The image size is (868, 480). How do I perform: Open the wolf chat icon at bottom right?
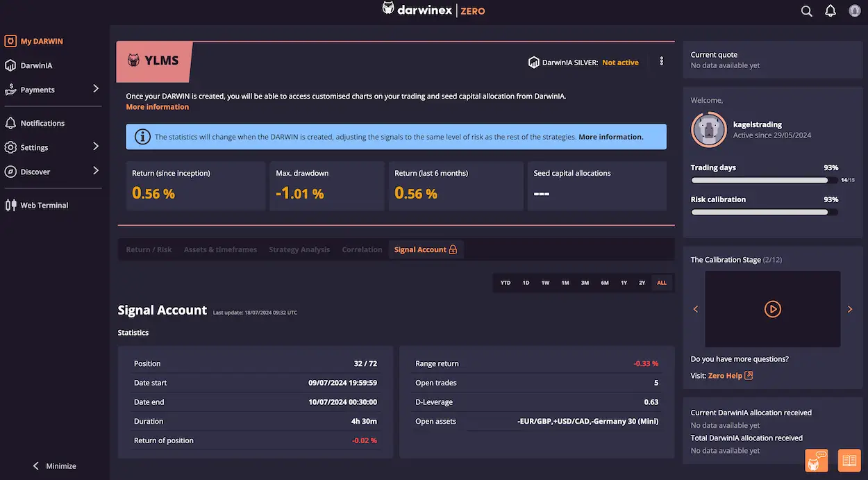(x=816, y=461)
